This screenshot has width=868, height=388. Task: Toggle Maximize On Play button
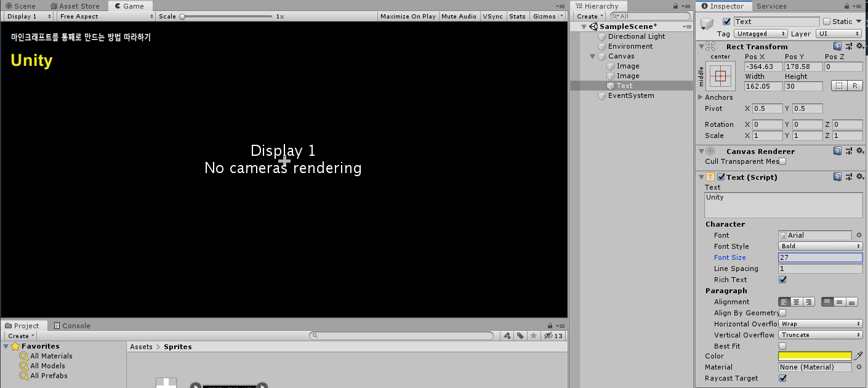coord(408,17)
